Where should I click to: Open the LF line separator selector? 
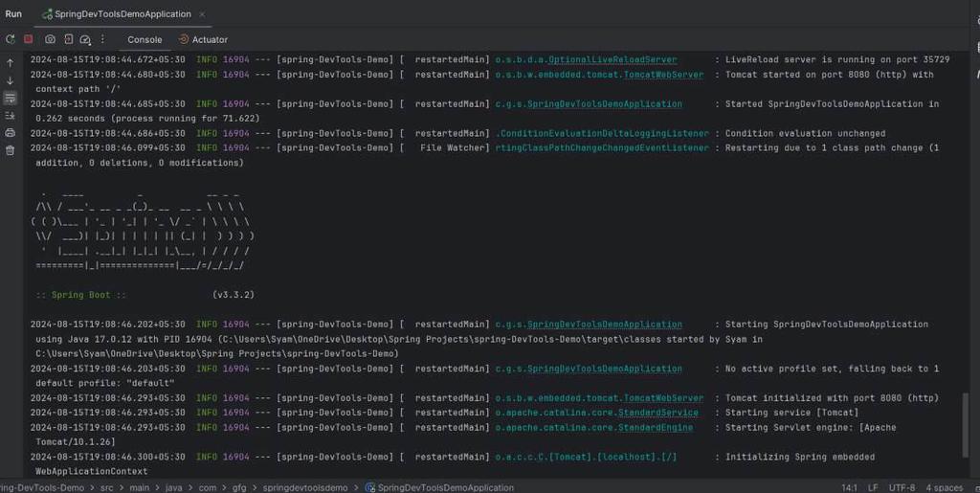coord(873,487)
